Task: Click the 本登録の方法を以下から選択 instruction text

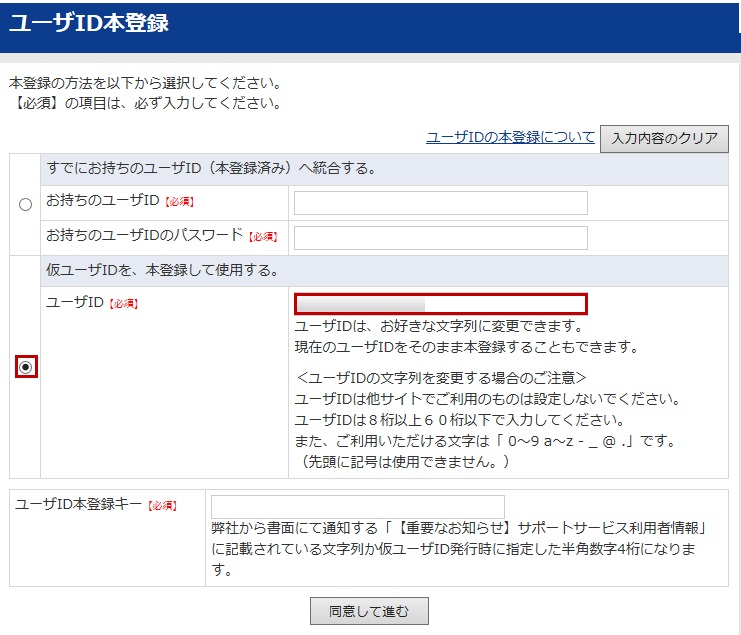Action: tap(145, 83)
